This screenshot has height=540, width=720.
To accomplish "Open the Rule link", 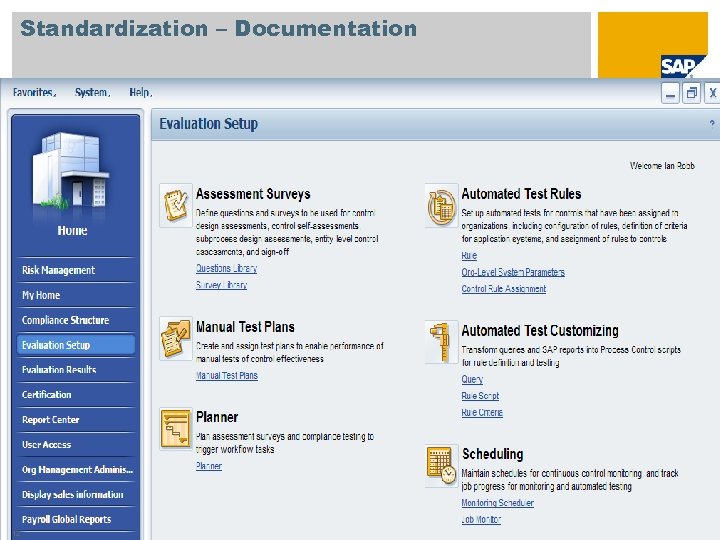I will (469, 255).
